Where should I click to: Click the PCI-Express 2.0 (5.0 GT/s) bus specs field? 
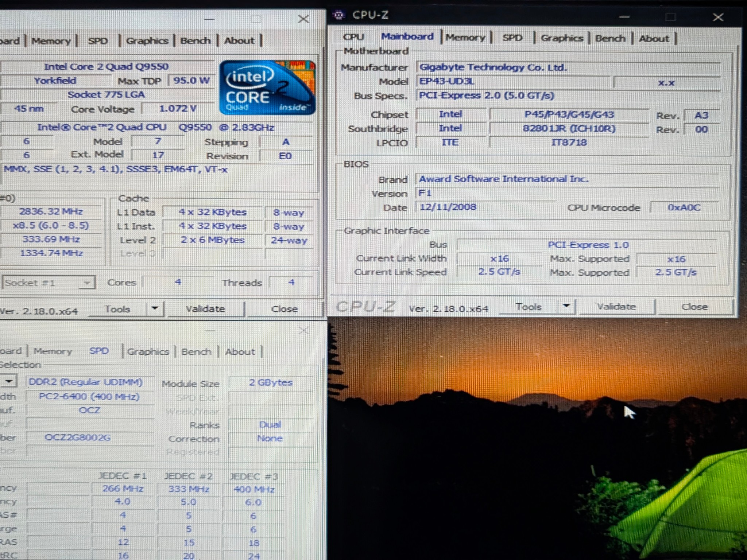coord(568,96)
